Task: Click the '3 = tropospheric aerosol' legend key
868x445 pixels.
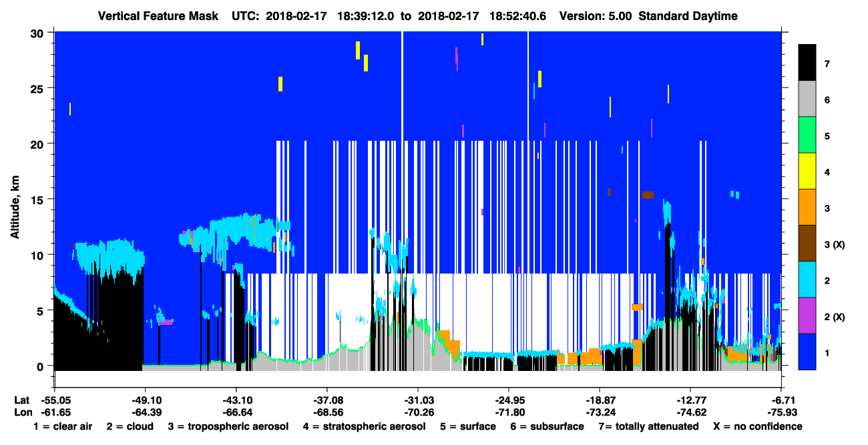Action: pos(229,426)
